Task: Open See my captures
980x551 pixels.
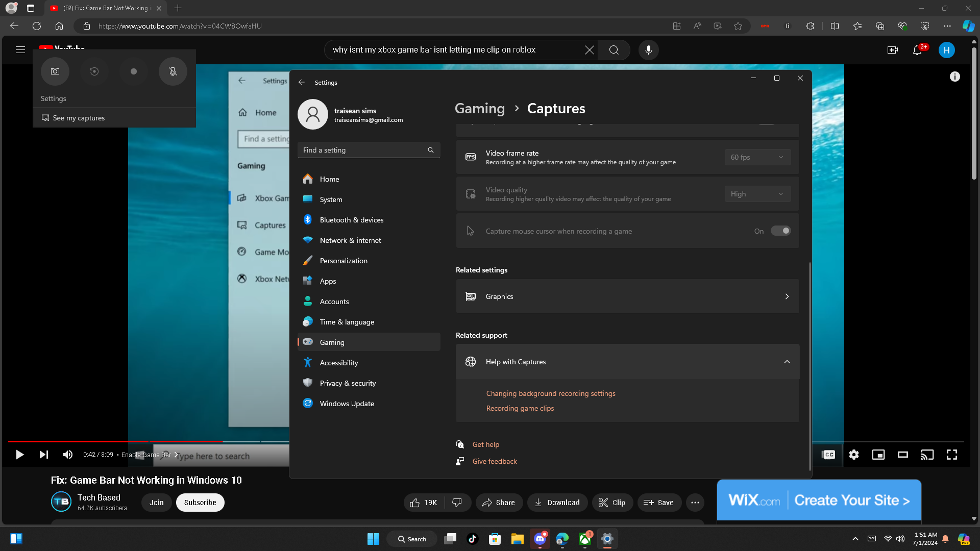Action: coord(114,118)
